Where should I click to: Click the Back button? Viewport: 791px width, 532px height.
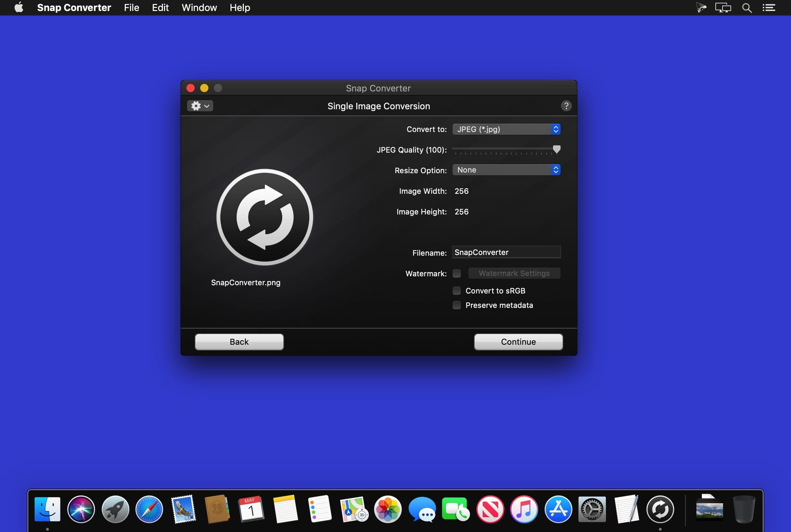239,342
